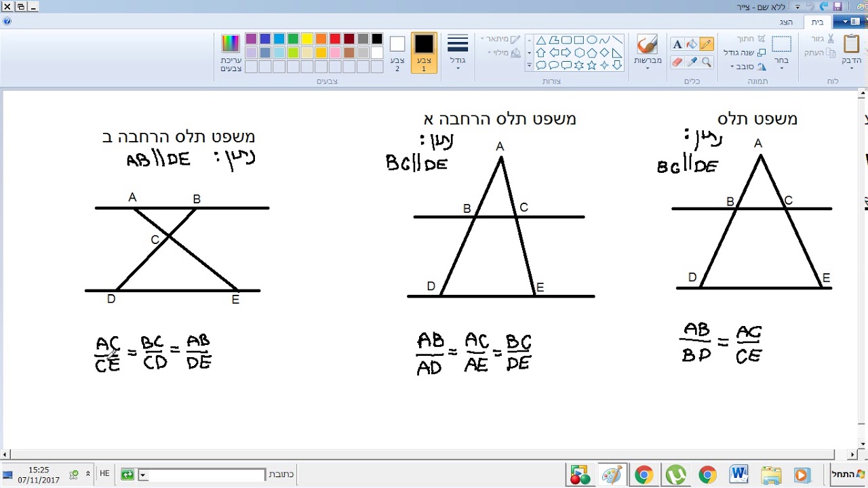Click the Paste (הדבק) clipboard button
This screenshot has width=868, height=488.
click(x=851, y=44)
